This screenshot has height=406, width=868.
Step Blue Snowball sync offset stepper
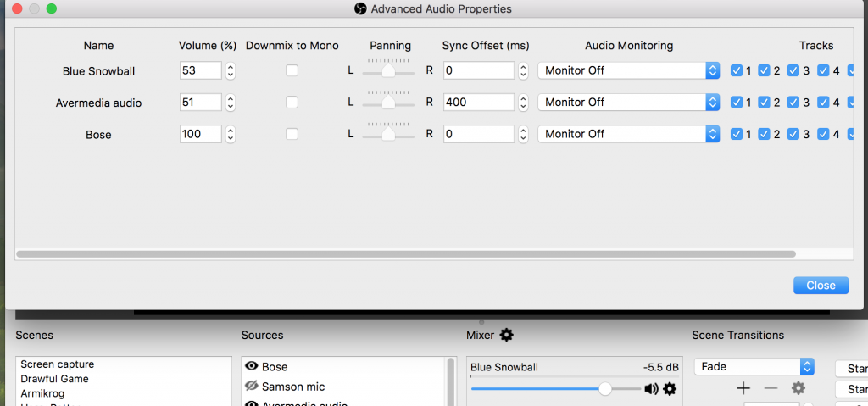pos(523,70)
